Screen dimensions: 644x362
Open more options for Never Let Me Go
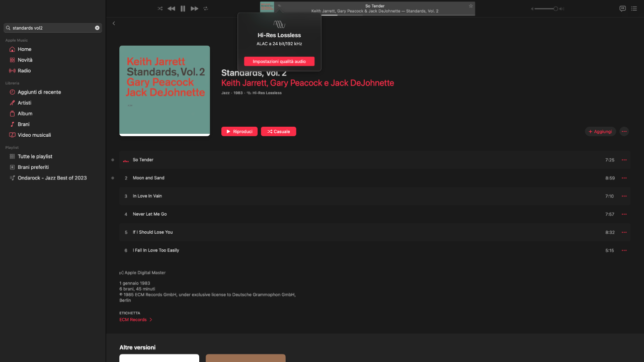tap(624, 214)
